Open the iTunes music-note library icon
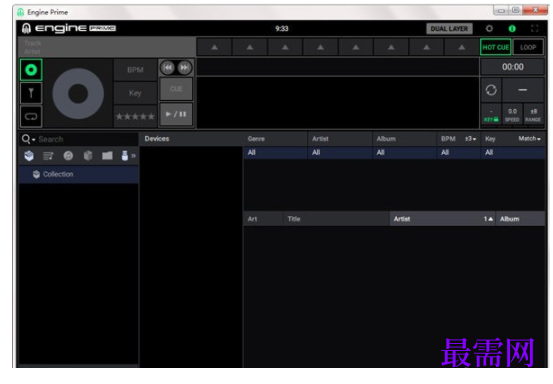 pos(68,156)
